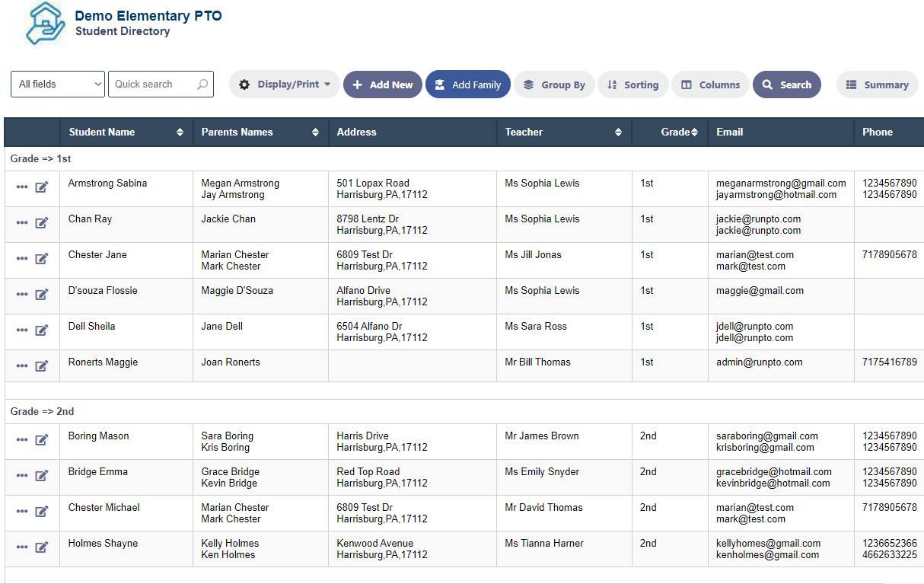Open the All fields dropdown
This screenshot has width=924, height=584.
[57, 84]
